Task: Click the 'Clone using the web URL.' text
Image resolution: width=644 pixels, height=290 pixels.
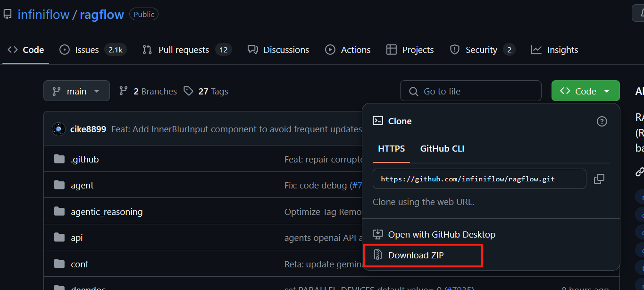Action: coord(423,202)
